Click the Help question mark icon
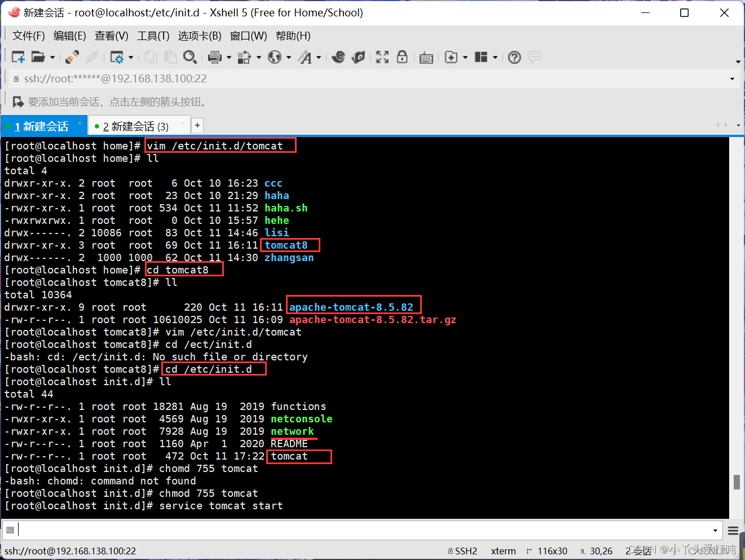Image resolution: width=745 pixels, height=560 pixels. pyautogui.click(x=514, y=57)
